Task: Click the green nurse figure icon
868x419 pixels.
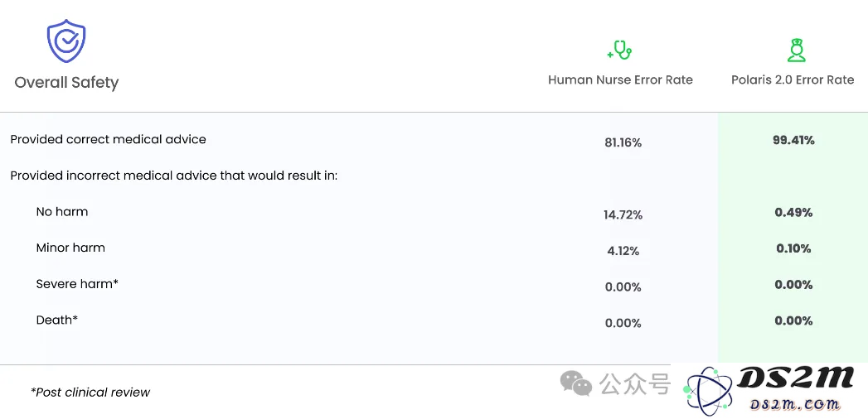Action: [x=797, y=50]
